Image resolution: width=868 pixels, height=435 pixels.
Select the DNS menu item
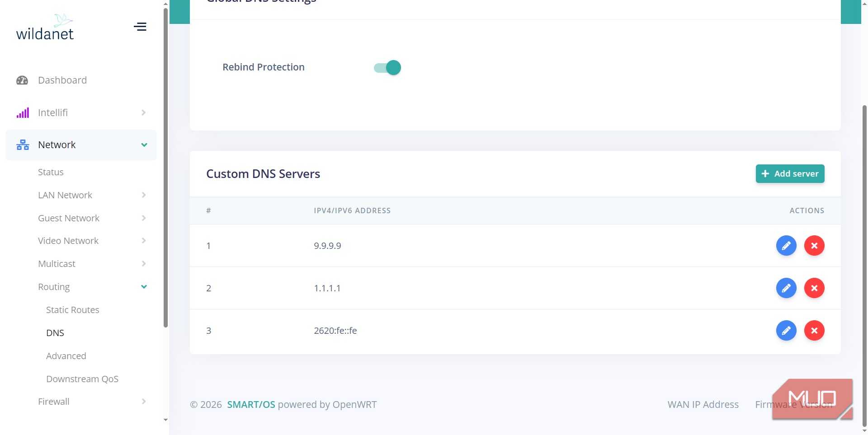[55, 333]
